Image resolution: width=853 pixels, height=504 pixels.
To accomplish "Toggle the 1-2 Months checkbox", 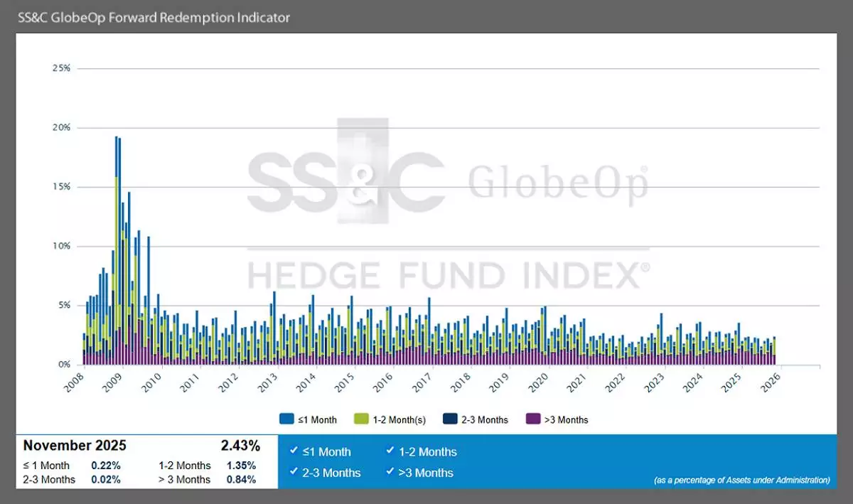I will pyautogui.click(x=390, y=451).
